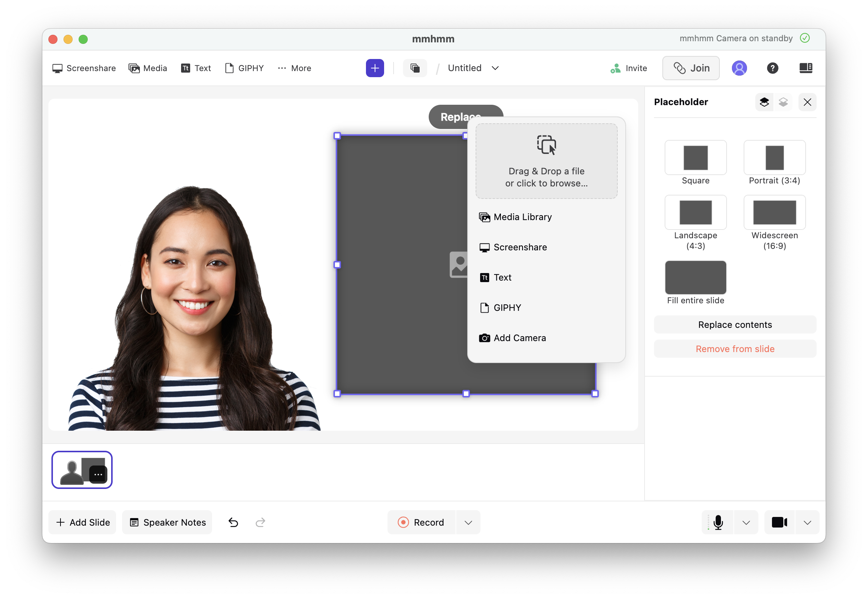Select Add Camera in the popup menu

tap(519, 338)
